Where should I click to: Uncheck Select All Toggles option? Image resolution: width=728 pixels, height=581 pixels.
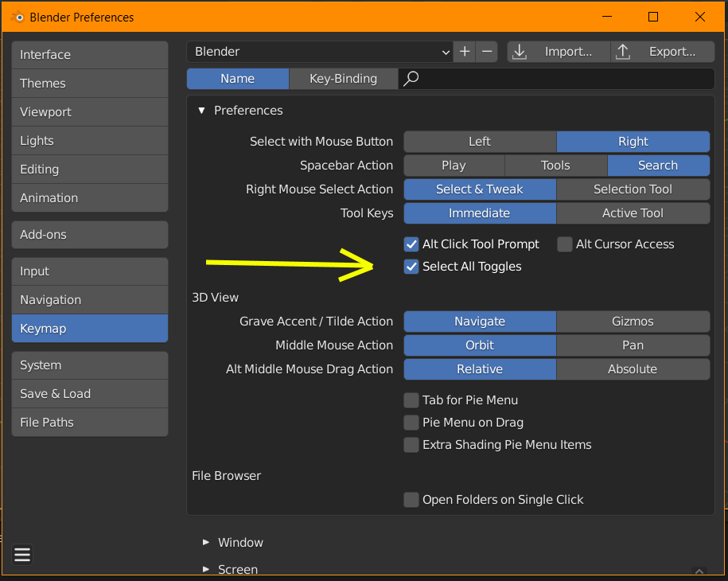pos(411,267)
